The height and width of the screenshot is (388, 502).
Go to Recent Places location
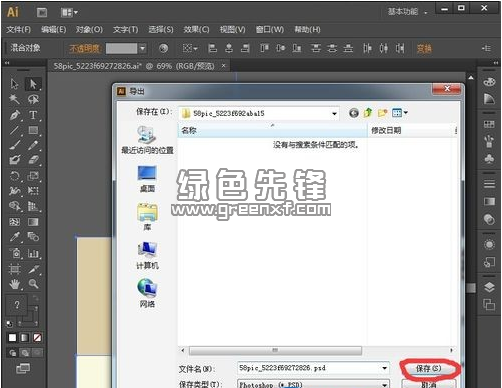pos(147,140)
